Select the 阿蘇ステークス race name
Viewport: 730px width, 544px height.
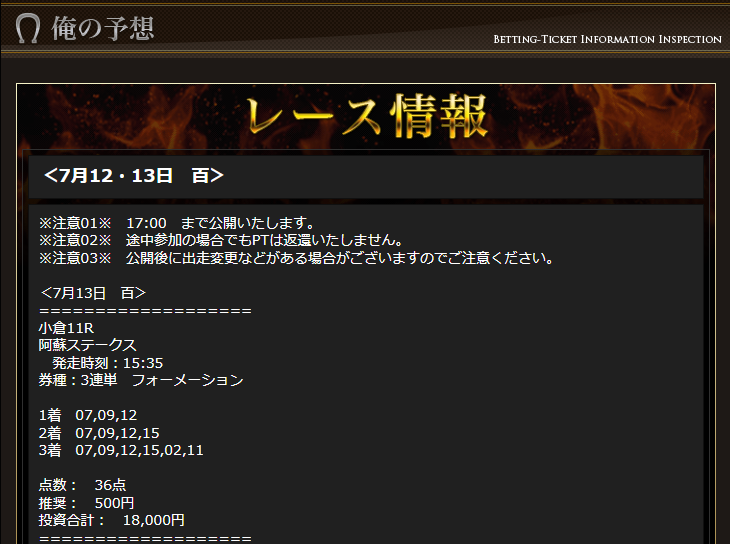click(88, 345)
